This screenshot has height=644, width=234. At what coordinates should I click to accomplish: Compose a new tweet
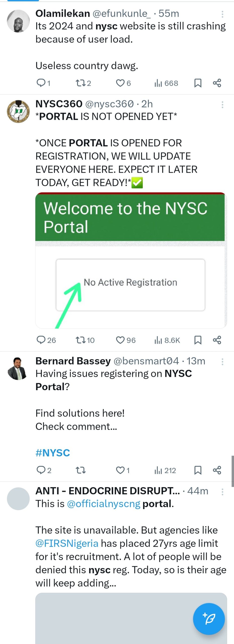pos(209,619)
